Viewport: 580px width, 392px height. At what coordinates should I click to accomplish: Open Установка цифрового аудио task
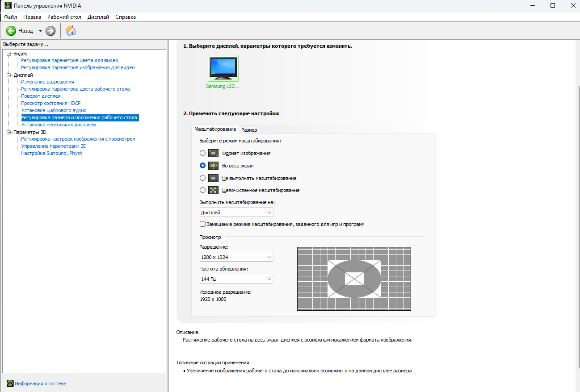pos(54,110)
